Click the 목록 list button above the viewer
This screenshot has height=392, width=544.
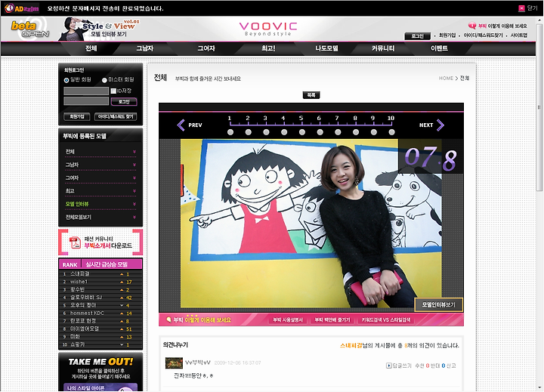pos(311,94)
